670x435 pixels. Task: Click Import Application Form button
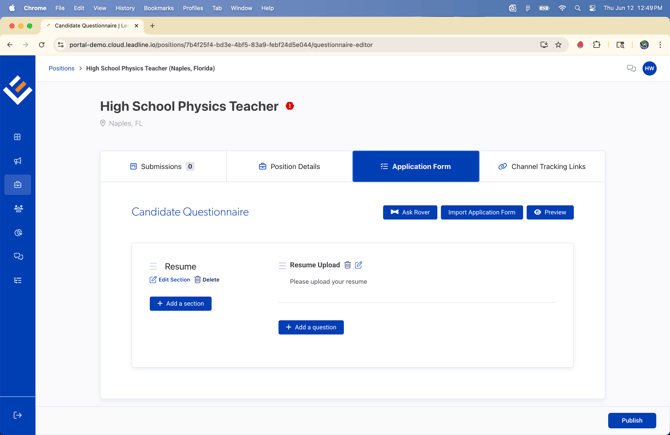(x=481, y=212)
